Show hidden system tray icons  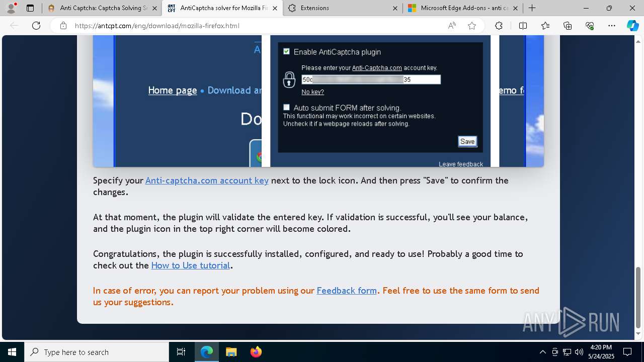tap(542, 352)
